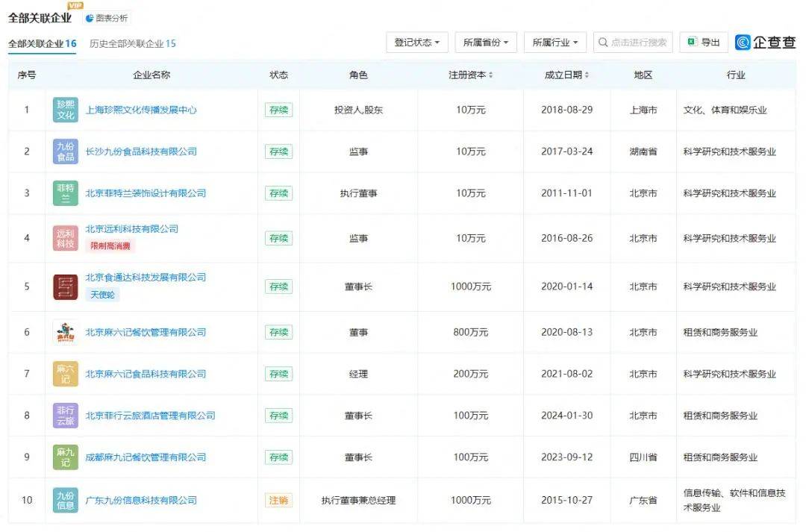Open 成都麻九记餐饮管理有限公司 company link
Viewport: 806px width, 532px height.
146,457
